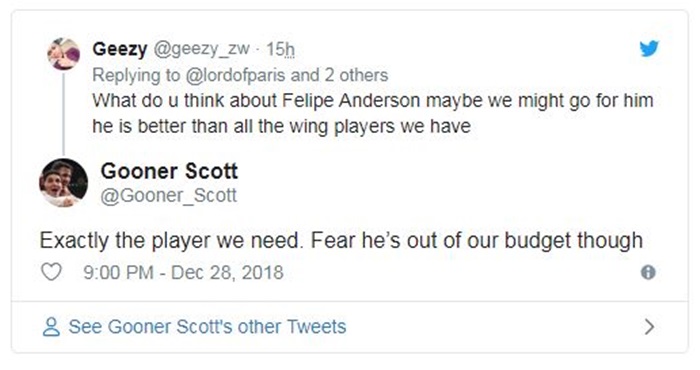Click the 'Replying to' label line
The image size is (700, 370).
240,75
